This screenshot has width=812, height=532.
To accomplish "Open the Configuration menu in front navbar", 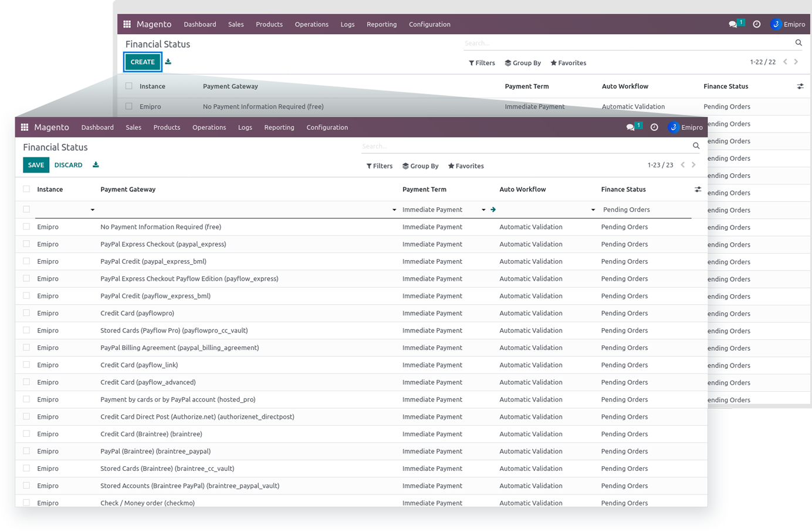I will tap(327, 127).
